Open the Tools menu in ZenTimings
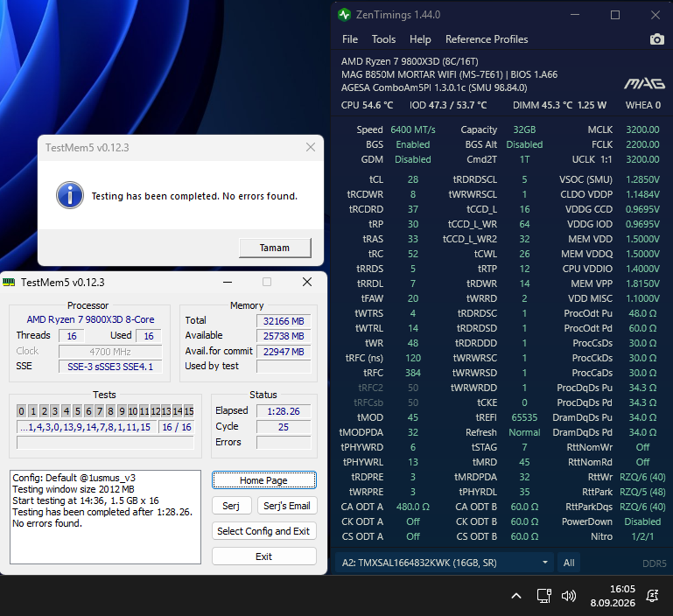Image resolution: width=673 pixels, height=616 pixels. coord(383,39)
